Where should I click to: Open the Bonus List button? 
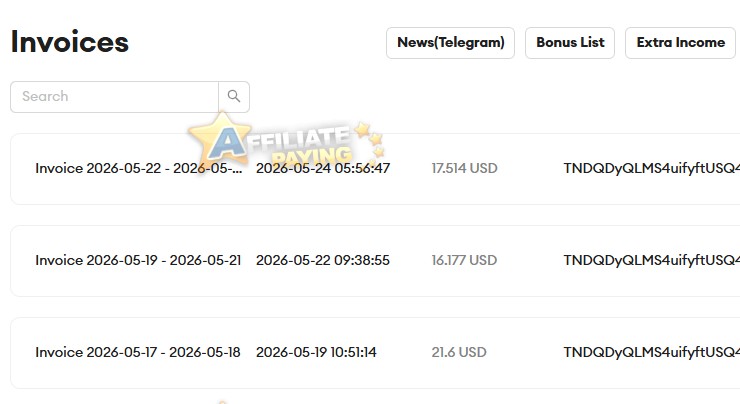click(570, 43)
